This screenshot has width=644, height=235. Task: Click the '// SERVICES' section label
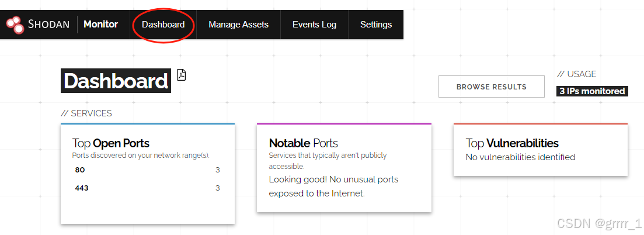pos(86,113)
